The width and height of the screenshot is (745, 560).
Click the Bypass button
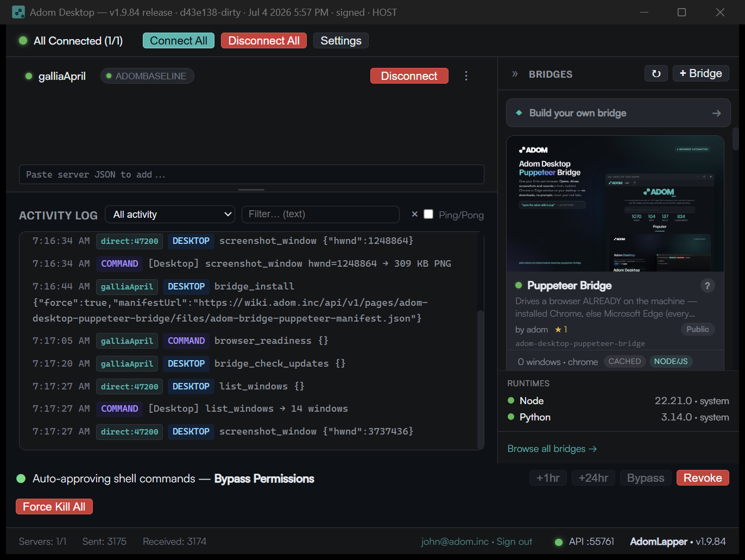click(x=646, y=478)
